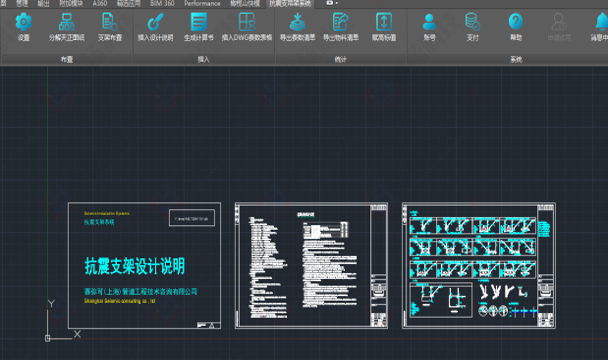The image size is (608, 360).
Task: Click the 插入 panel title bar
Action: pos(204,59)
